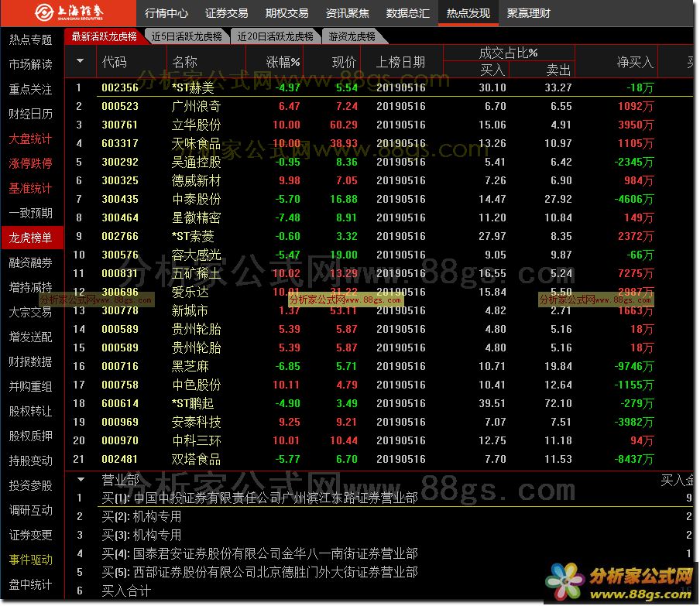Select stock row 广州浪奇

point(379,106)
